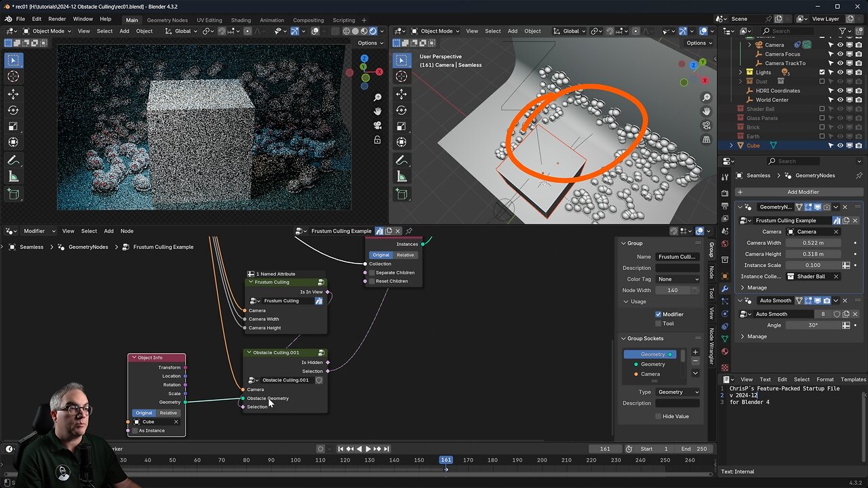Hide Camera Focus in viewport via eye icon

[x=840, y=54]
